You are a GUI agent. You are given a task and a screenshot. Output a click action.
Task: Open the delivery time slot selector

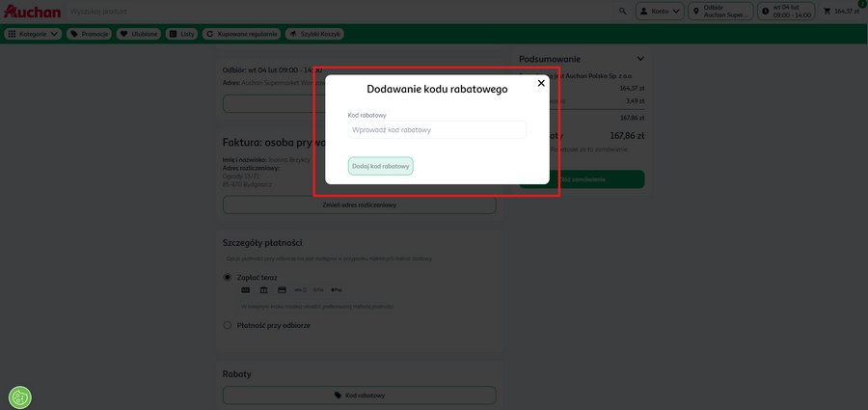click(787, 11)
